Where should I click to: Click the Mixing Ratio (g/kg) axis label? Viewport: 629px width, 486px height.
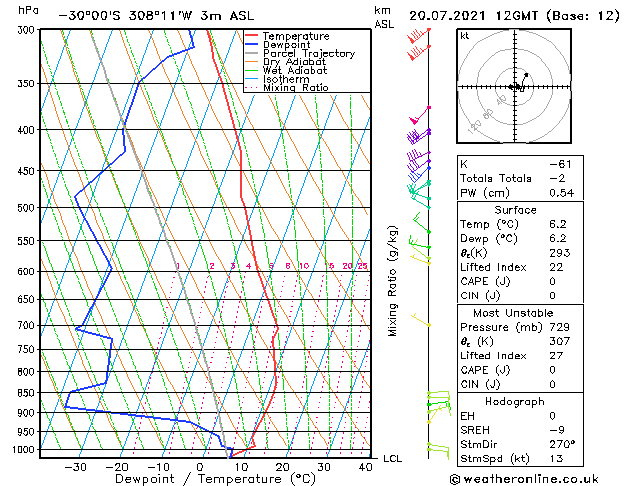pyautogui.click(x=392, y=281)
